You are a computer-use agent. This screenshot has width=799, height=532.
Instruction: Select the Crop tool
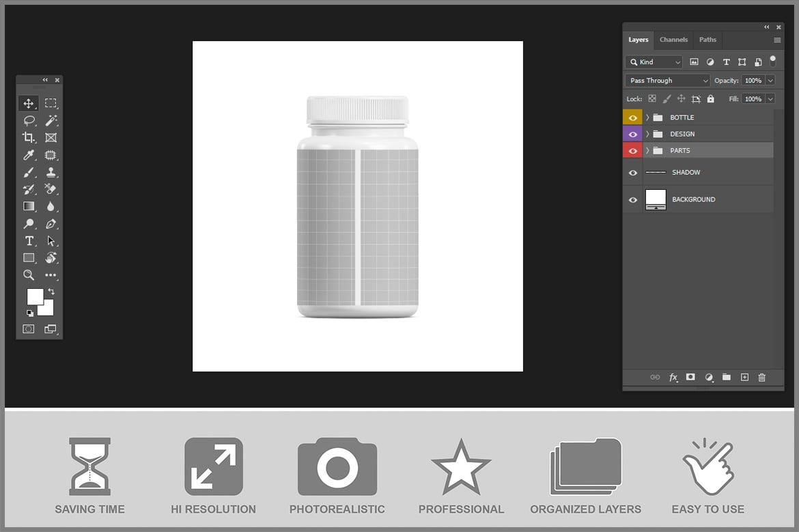coord(29,137)
